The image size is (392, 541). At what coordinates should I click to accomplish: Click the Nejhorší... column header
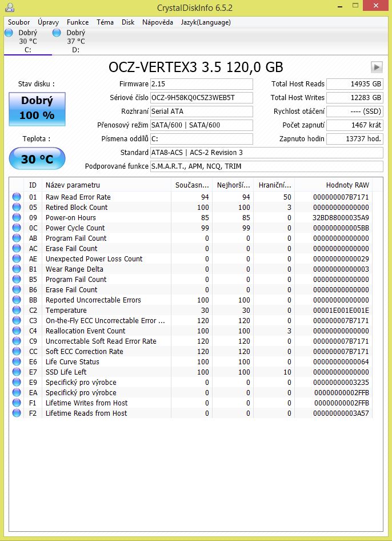tap(233, 185)
